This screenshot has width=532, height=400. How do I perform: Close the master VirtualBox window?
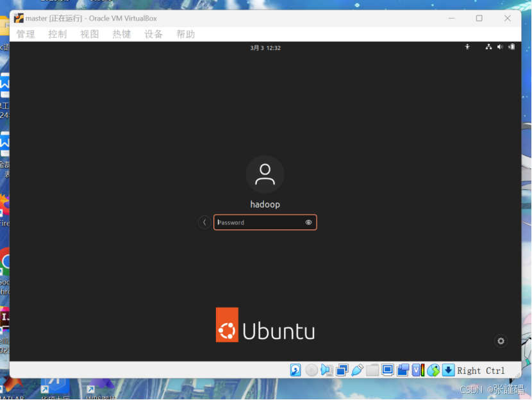[x=507, y=19]
